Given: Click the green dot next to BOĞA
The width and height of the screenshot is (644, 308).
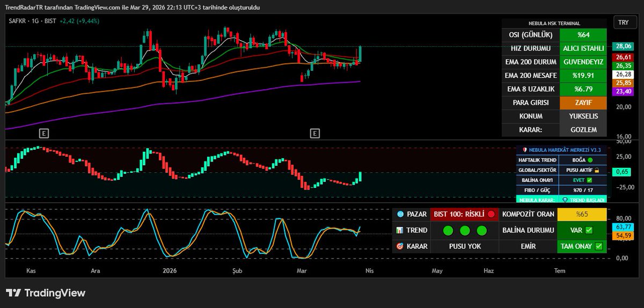Looking at the screenshot, I should click(x=590, y=160).
